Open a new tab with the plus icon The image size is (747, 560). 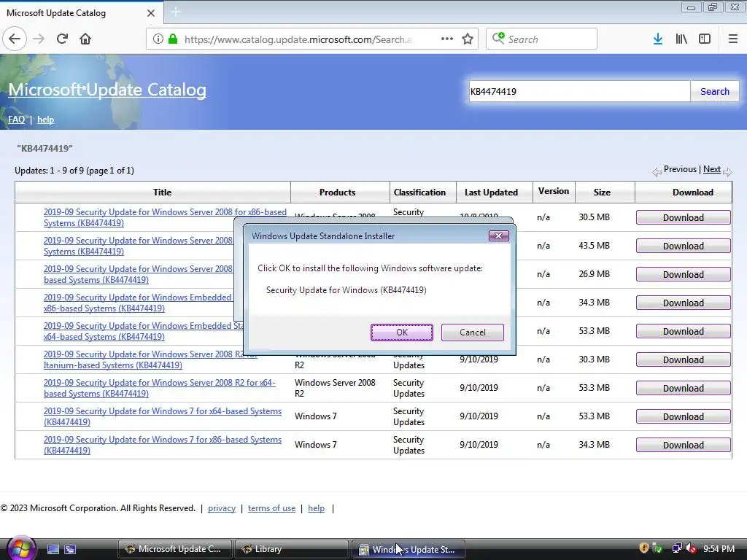click(x=176, y=12)
